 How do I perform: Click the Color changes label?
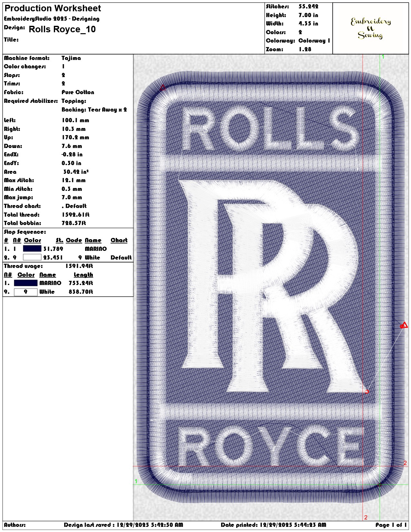point(25,66)
